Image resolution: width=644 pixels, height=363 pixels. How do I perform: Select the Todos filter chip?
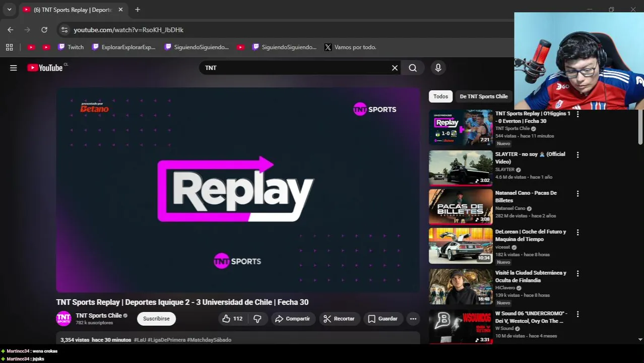point(440,96)
